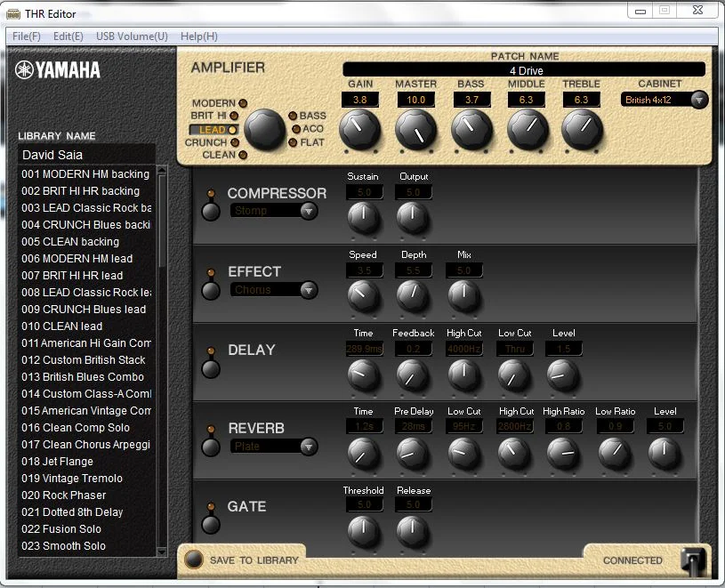Image resolution: width=725 pixels, height=588 pixels.
Task: Click the gate Threshold knob
Action: coord(363,531)
